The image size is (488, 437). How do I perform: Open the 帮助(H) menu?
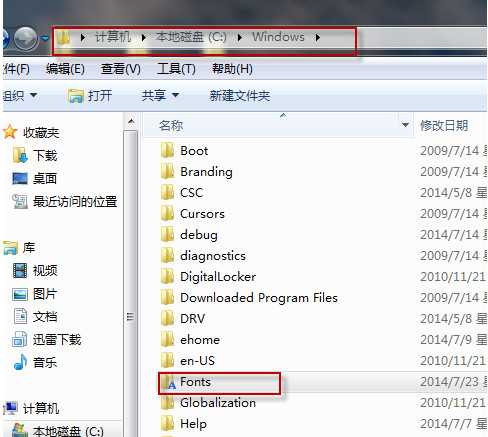pyautogui.click(x=232, y=69)
